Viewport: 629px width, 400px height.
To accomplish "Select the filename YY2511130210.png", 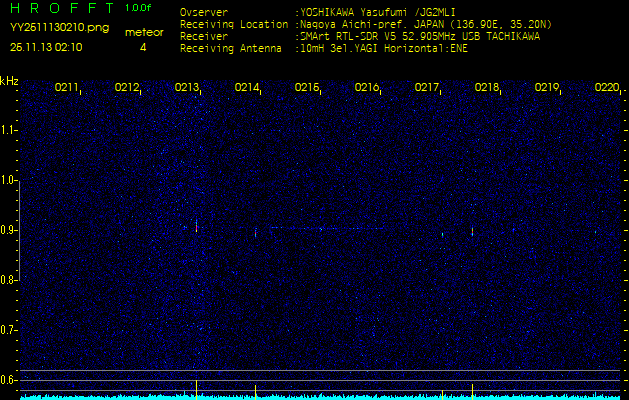I will coord(59,27).
